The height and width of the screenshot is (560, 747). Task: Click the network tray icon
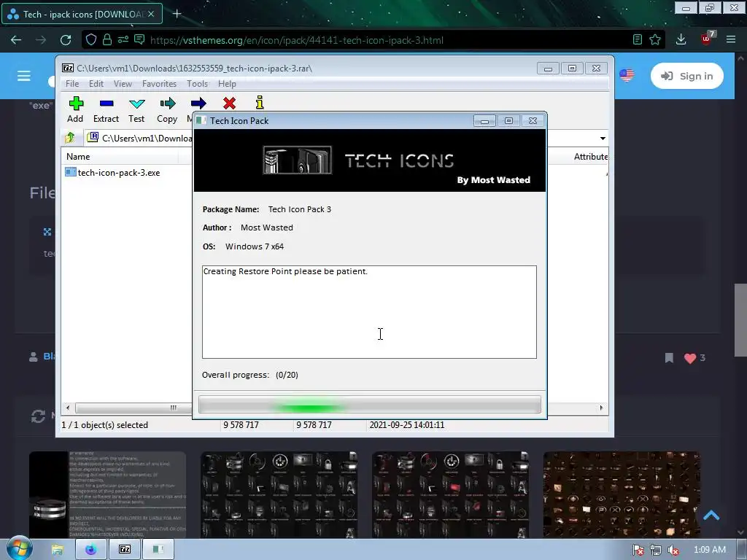[656, 551]
